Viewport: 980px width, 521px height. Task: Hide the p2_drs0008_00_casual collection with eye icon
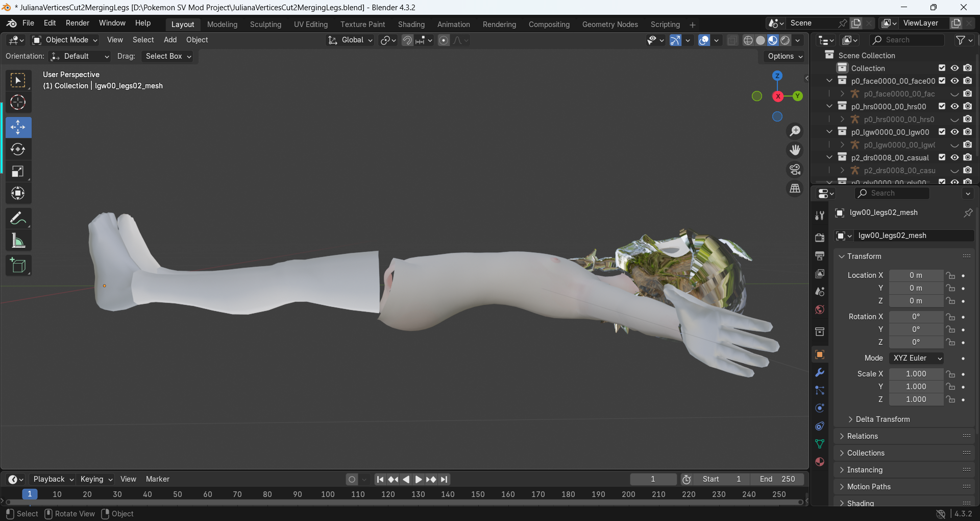[954, 157]
